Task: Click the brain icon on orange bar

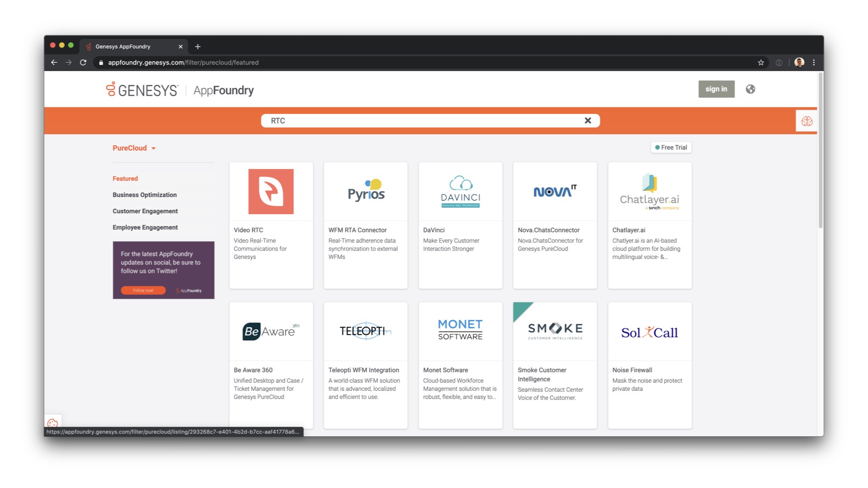Action: tap(807, 121)
